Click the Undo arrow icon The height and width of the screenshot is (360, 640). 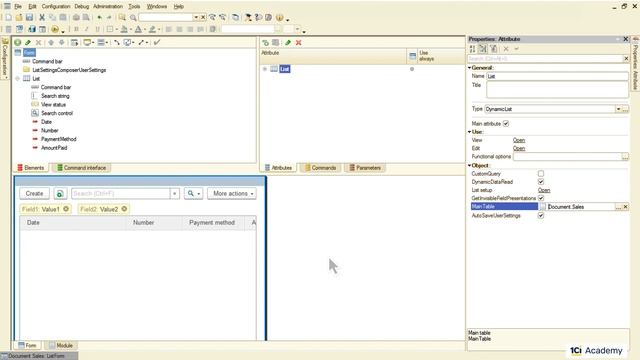99,17
